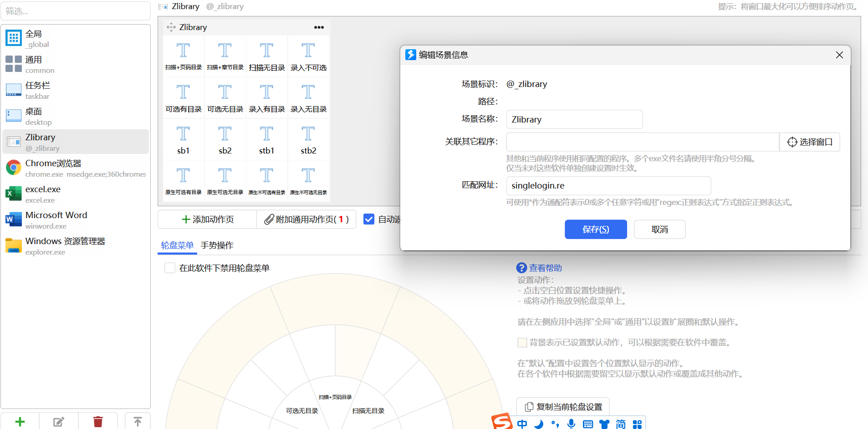
Task: Click the moon icon in the IME bar
Action: (x=539, y=424)
